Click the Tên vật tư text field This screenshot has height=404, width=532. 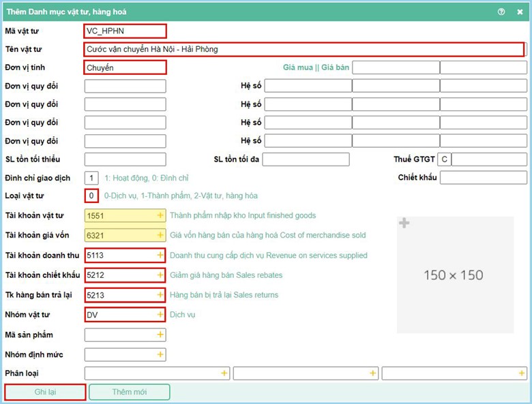[304, 49]
